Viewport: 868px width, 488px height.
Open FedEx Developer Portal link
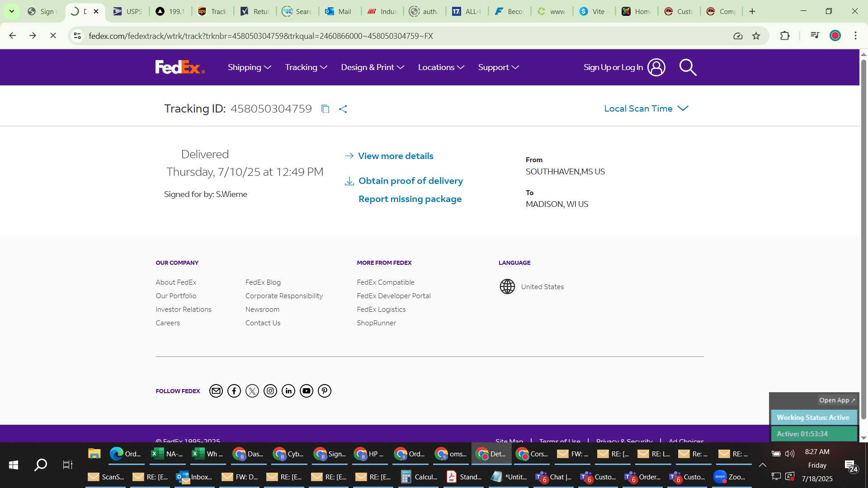coord(394,296)
